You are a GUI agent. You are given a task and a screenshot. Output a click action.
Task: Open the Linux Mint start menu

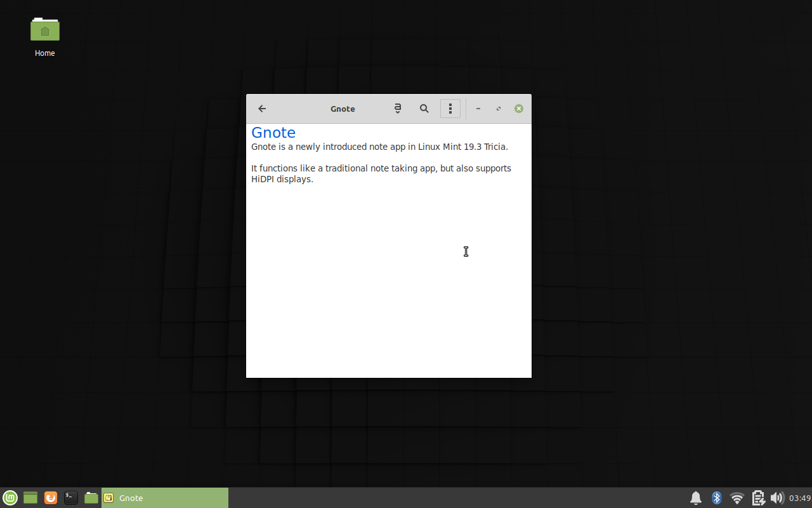(10, 498)
